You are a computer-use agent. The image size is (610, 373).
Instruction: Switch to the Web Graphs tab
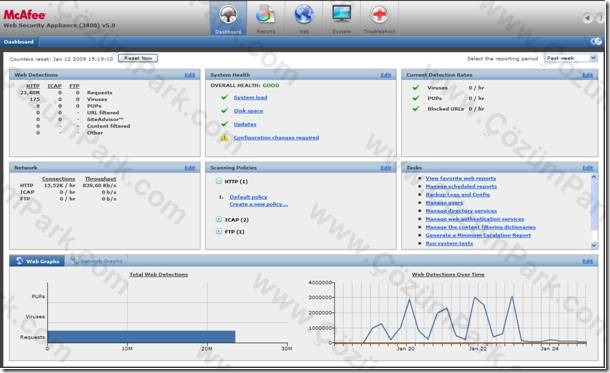click(37, 261)
